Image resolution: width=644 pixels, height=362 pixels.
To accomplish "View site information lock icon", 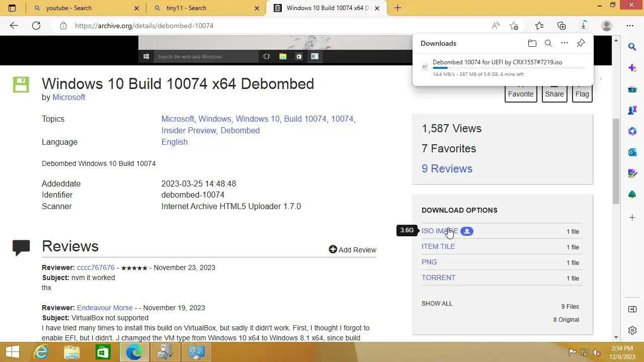I will coord(63,26).
